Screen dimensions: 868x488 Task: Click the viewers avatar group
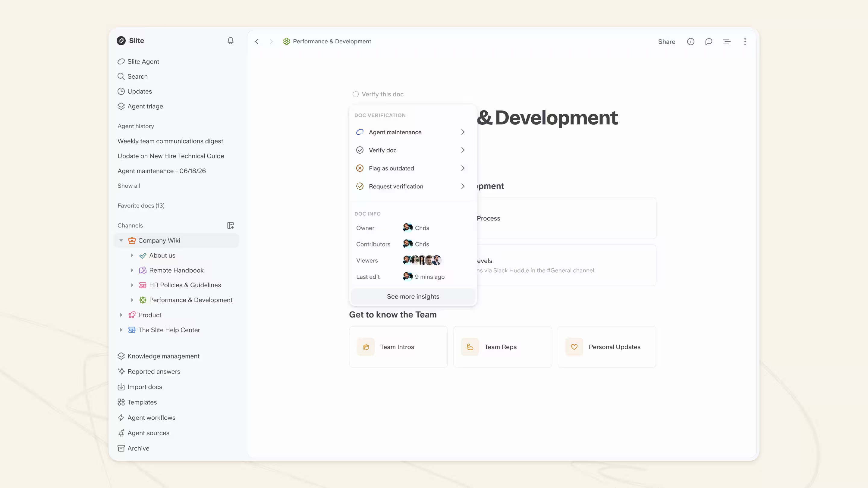tap(422, 260)
